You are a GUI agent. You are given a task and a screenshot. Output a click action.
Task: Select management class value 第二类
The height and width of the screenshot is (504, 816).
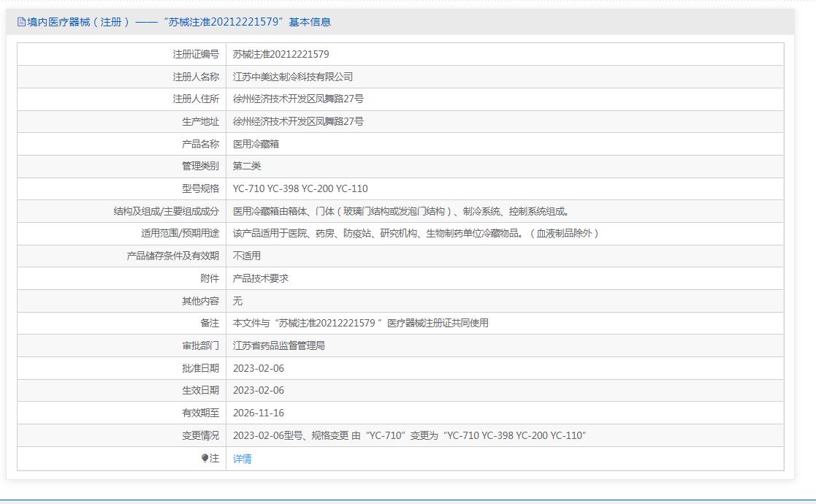pos(247,166)
